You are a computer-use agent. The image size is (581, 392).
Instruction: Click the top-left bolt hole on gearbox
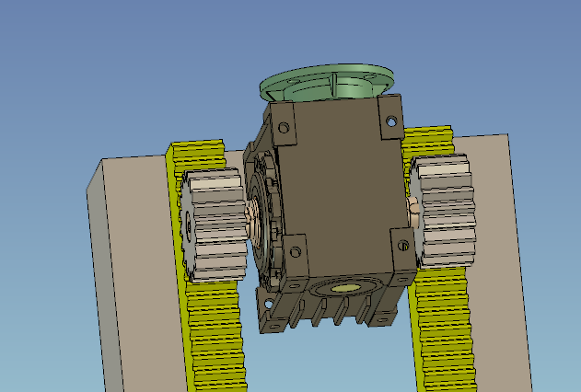[285, 128]
